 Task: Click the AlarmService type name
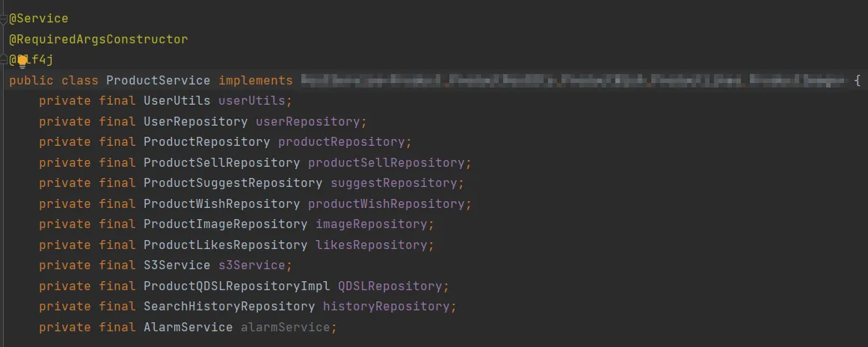[x=188, y=327]
